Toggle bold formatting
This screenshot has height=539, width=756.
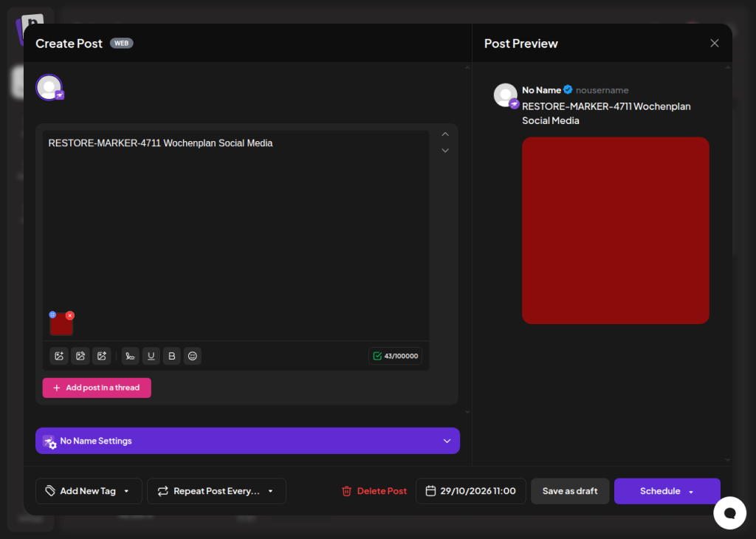(171, 356)
